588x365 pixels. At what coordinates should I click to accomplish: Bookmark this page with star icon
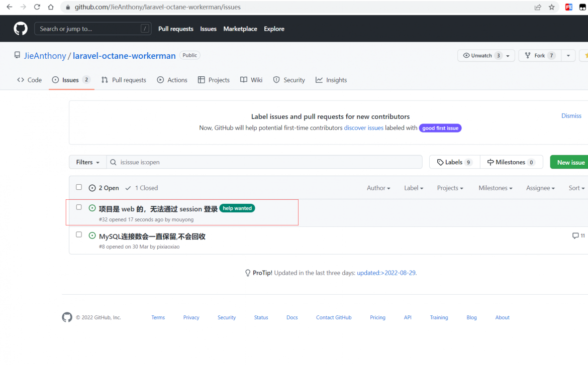(552, 7)
